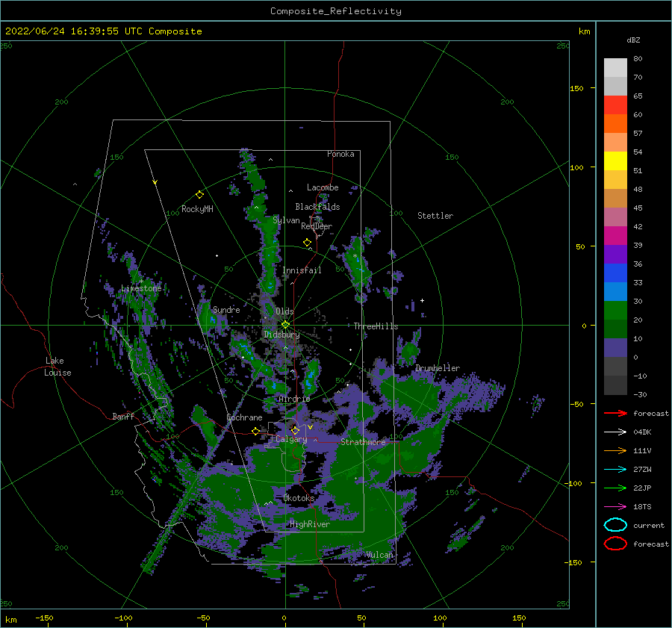Image resolution: width=672 pixels, height=628 pixels.
Task: Click the Composite_Reflectivity title
Action: click(x=336, y=11)
